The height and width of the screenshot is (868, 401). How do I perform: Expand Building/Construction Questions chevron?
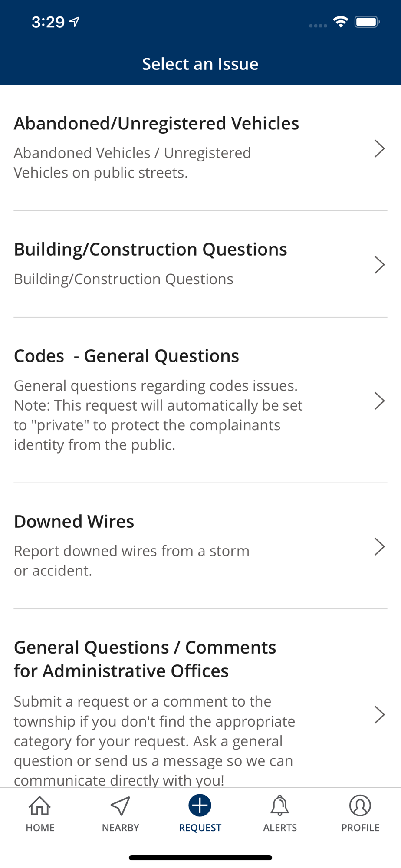tap(380, 264)
